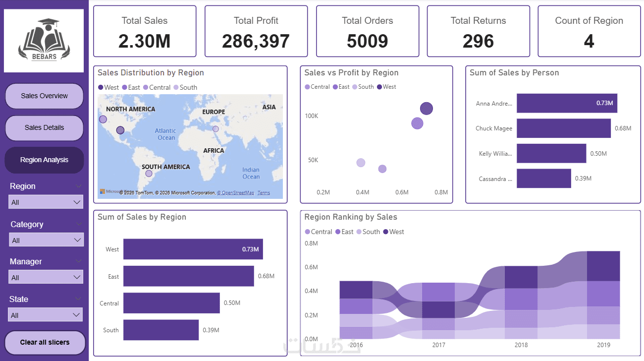Screen dimensions: 644x361
Task: Open the Category slicer dropdown
Action: 46,240
